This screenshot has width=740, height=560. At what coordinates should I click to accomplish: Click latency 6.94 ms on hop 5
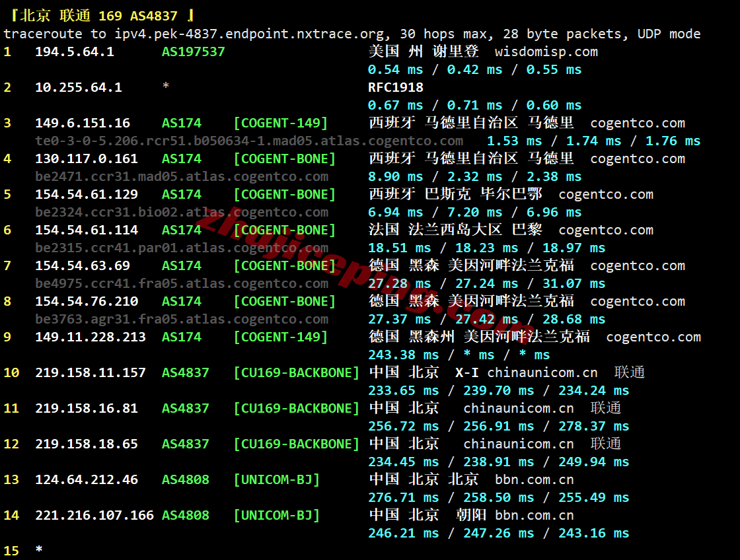pyautogui.click(x=396, y=212)
